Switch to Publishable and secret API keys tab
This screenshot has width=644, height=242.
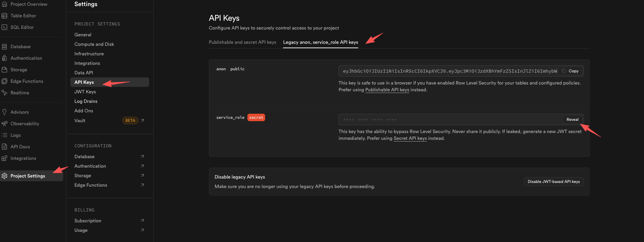pyautogui.click(x=242, y=42)
